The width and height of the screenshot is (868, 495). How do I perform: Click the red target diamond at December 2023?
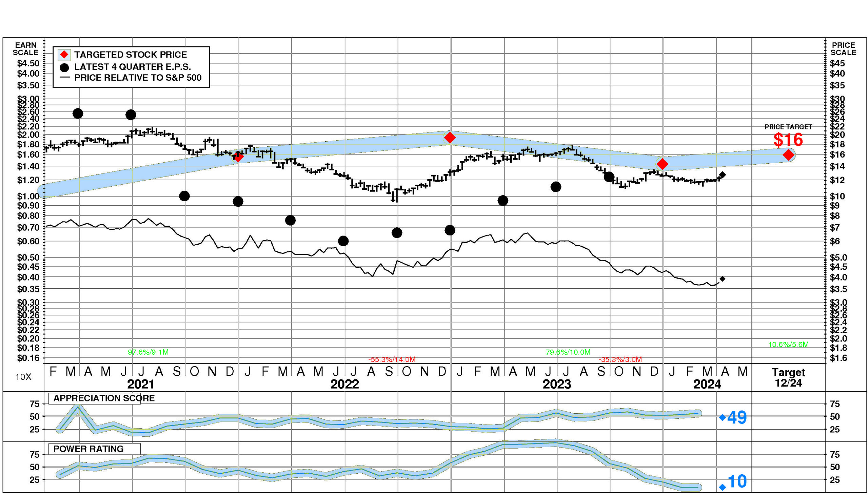click(x=662, y=164)
